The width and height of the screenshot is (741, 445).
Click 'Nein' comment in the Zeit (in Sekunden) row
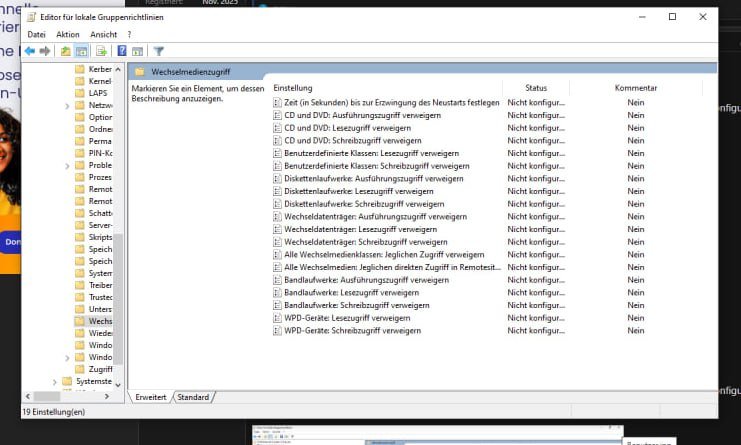coord(636,103)
